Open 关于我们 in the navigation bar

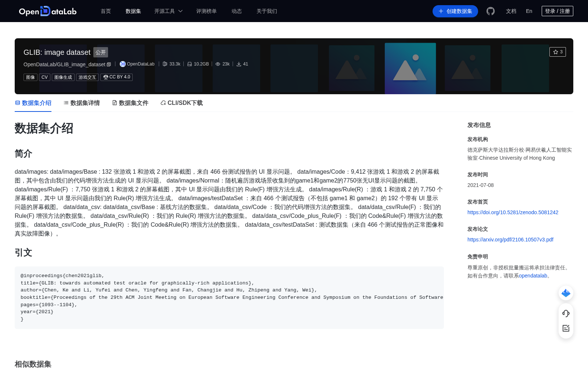click(267, 11)
